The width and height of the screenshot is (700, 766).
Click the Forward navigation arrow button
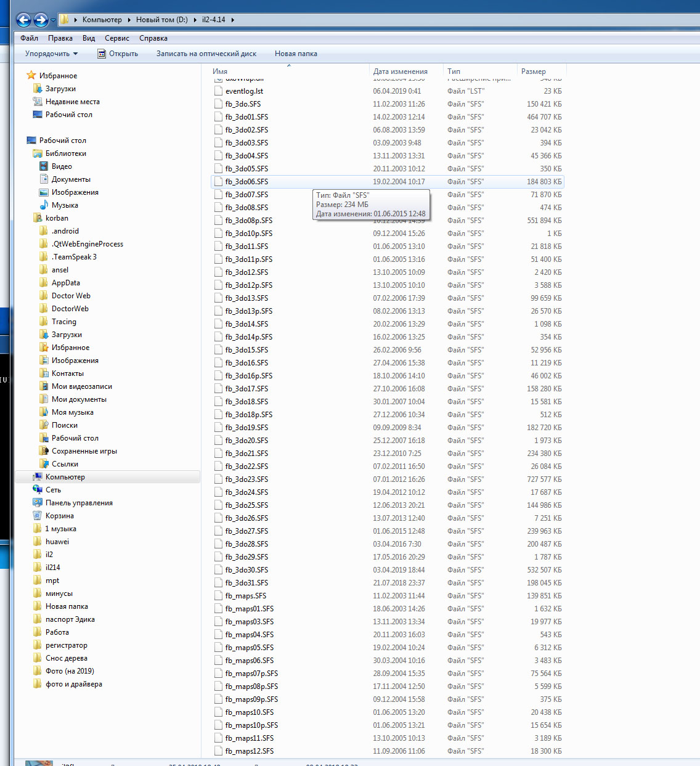pos(41,20)
